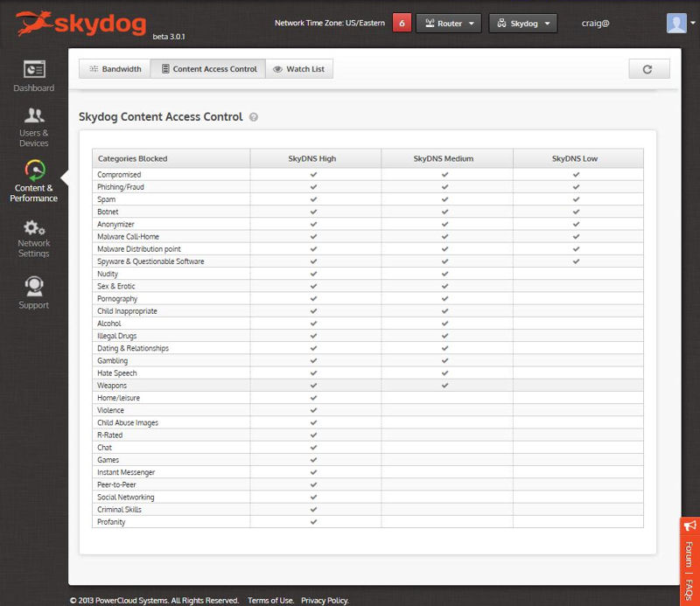700x606 pixels.
Task: Click the Network Time Zone text
Action: [x=330, y=23]
